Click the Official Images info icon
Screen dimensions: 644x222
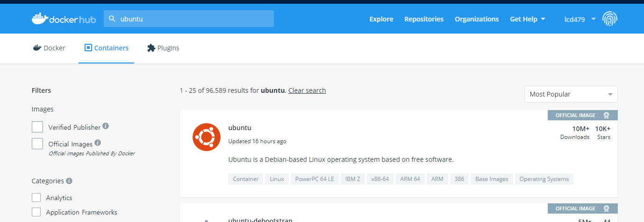98,143
